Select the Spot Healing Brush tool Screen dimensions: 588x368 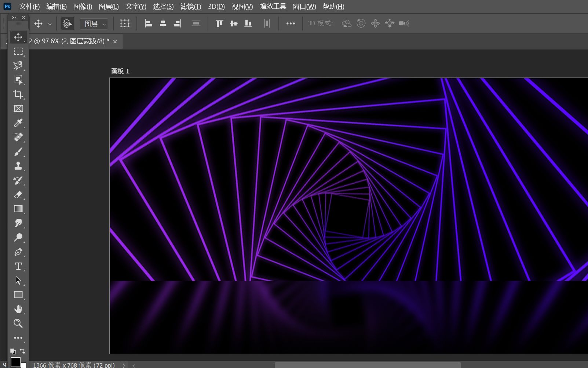pos(18,137)
